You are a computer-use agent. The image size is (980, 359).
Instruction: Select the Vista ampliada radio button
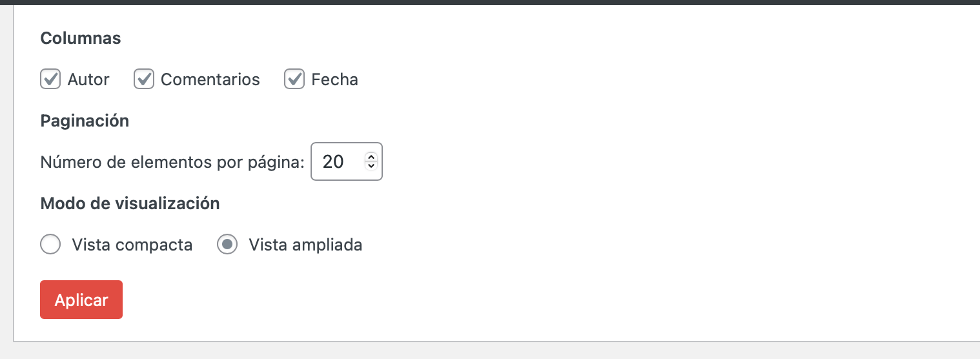click(x=227, y=245)
